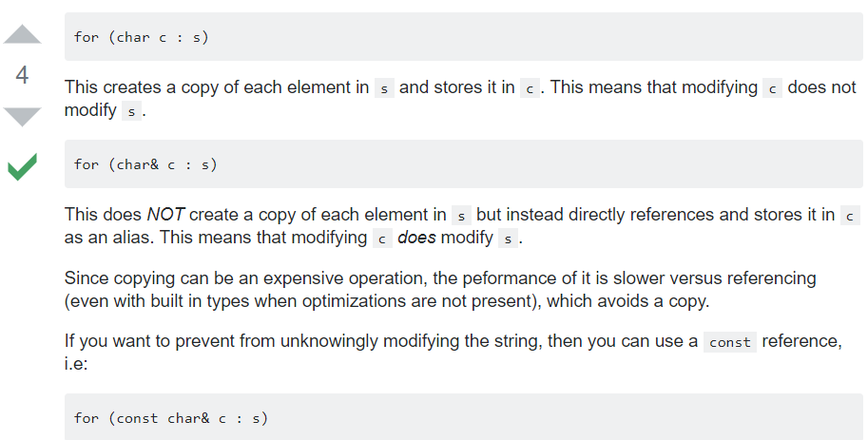This screenshot has width=868, height=440.
Task: Click the "i.e:" text
Action: 75,363
